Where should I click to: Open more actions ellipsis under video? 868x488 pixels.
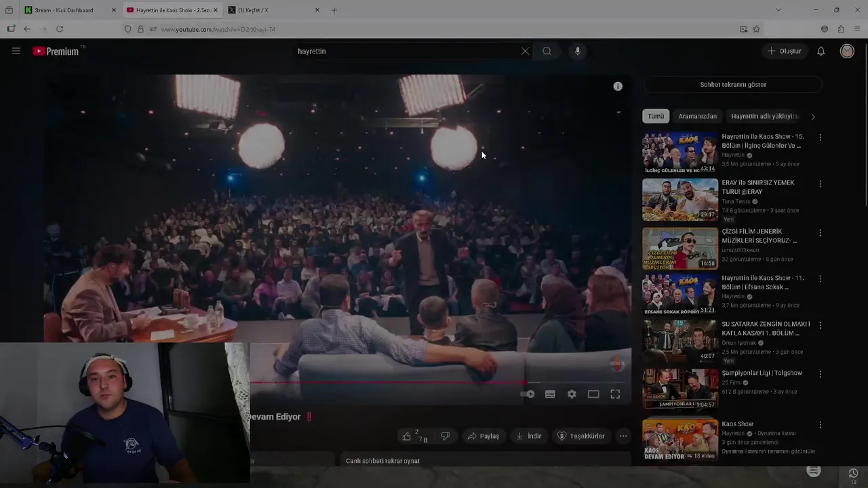(x=623, y=436)
